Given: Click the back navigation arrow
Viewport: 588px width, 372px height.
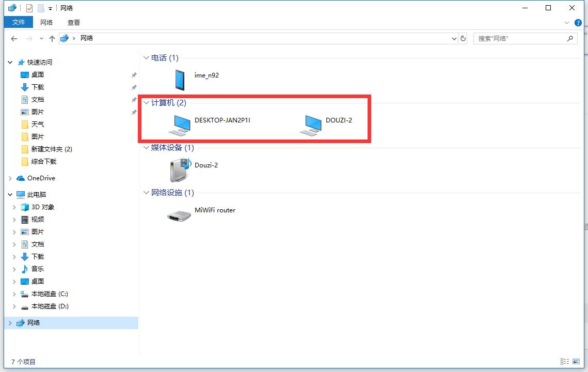Looking at the screenshot, I should tap(14, 38).
